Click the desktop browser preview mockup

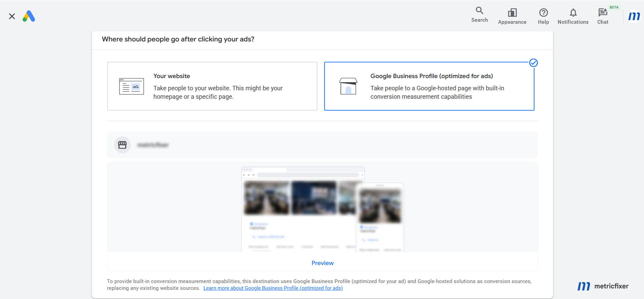point(299,209)
